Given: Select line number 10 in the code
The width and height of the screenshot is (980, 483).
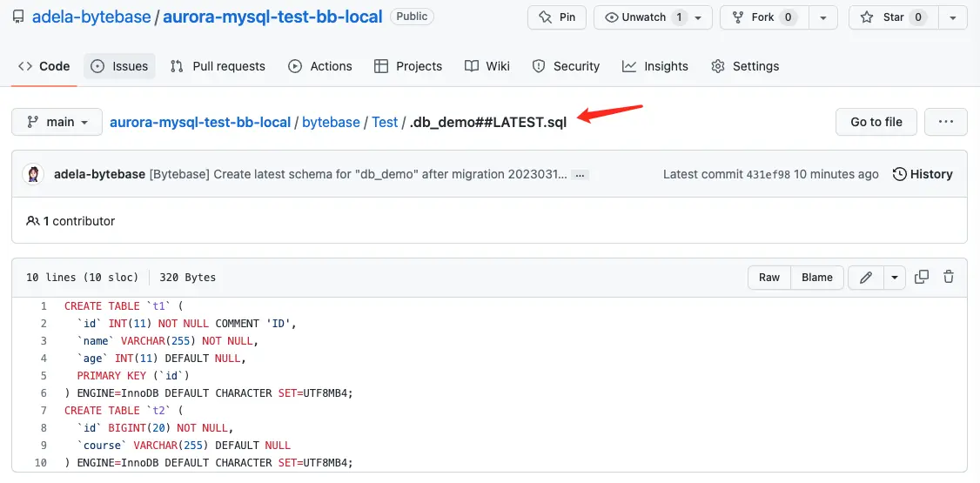Looking at the screenshot, I should 41,463.
